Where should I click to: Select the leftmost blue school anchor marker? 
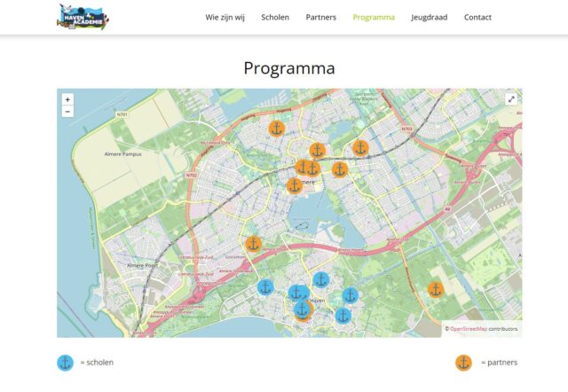point(265,286)
